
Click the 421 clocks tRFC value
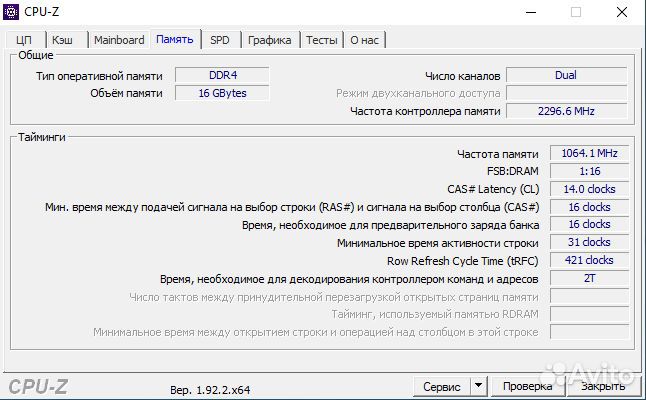click(590, 260)
